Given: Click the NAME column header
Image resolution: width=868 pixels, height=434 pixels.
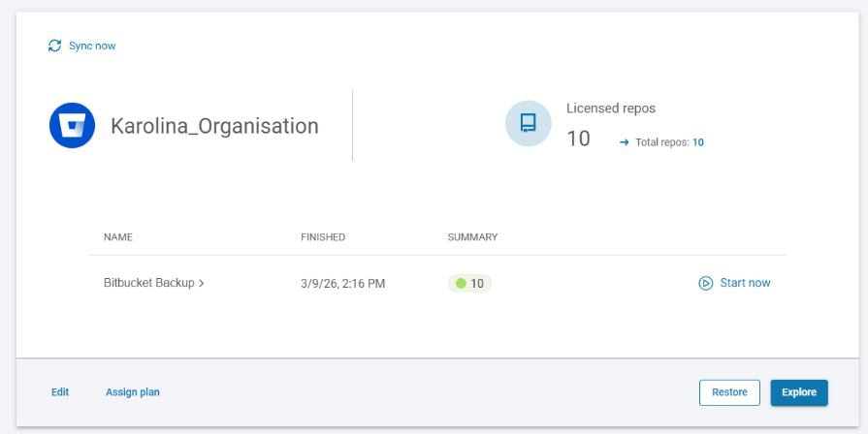Looking at the screenshot, I should pyautogui.click(x=118, y=237).
